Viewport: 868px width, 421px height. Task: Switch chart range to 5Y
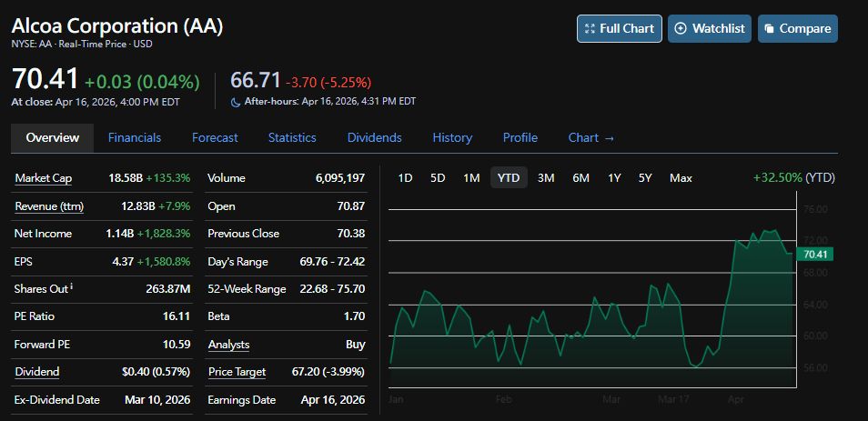(645, 178)
